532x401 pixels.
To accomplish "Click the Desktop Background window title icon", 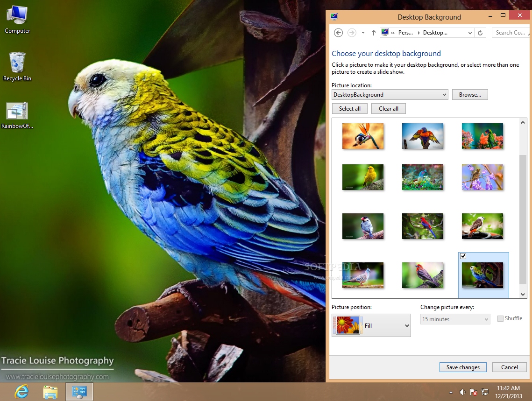I will tap(334, 16).
